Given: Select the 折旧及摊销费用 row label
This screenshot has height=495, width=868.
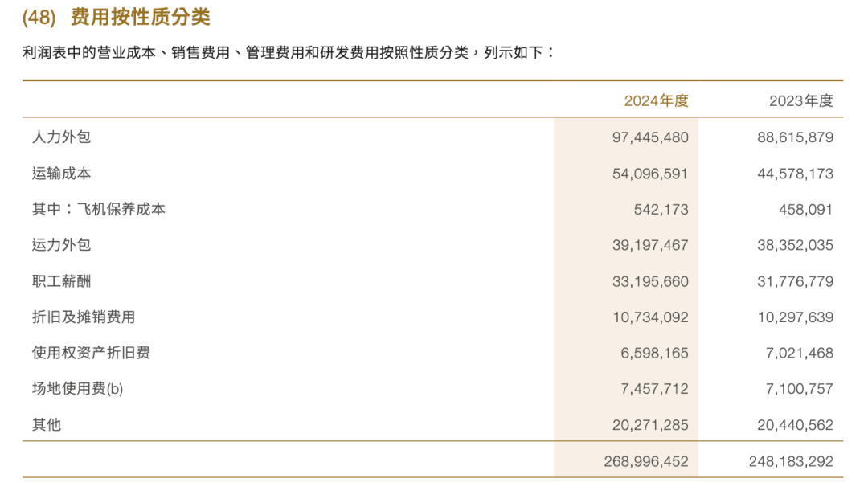Looking at the screenshot, I should pyautogui.click(x=84, y=317).
